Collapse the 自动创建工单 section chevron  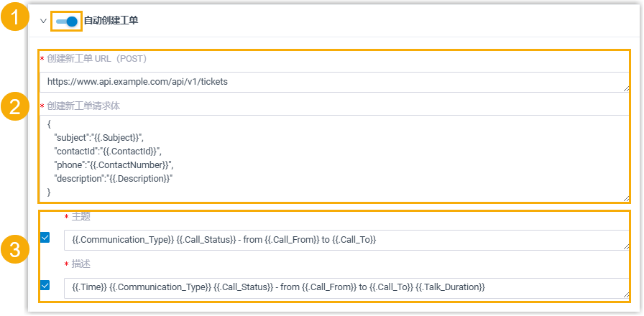[x=43, y=22]
